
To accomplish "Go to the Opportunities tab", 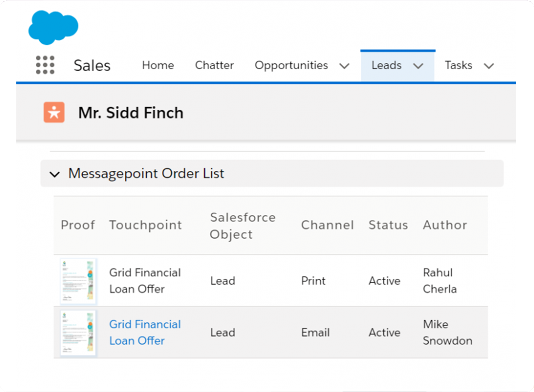I will click(291, 65).
